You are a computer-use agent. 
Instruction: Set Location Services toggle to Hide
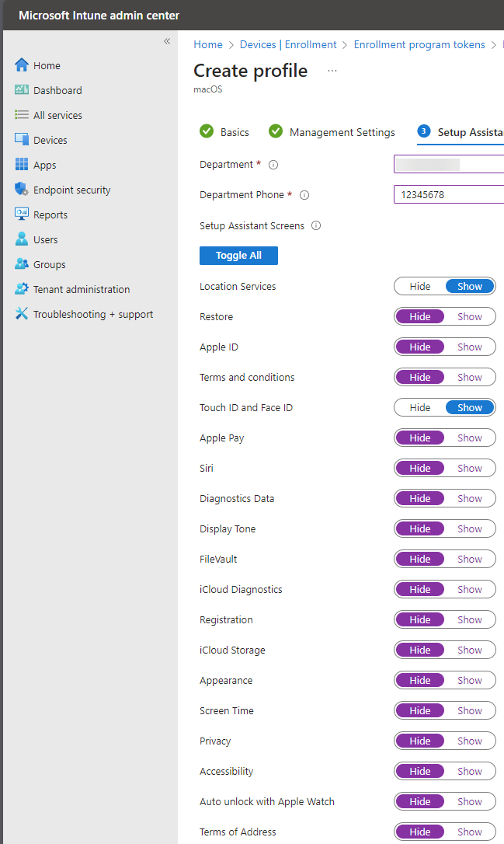click(419, 286)
